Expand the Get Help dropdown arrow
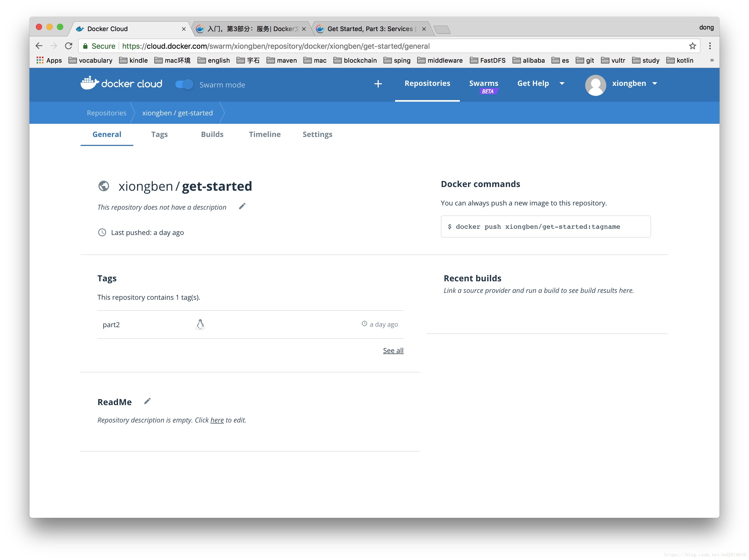Viewport: 749px width, 560px height. 562,83
